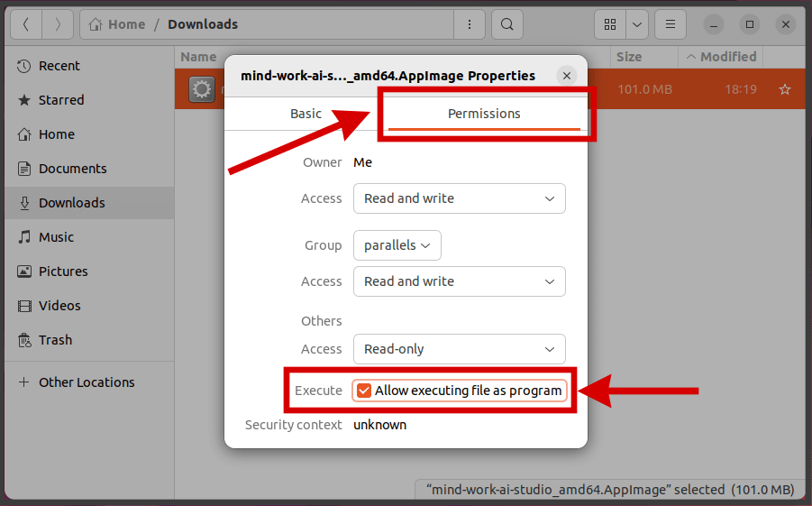Open the hamburger main menu
This screenshot has width=812, height=506.
670,24
